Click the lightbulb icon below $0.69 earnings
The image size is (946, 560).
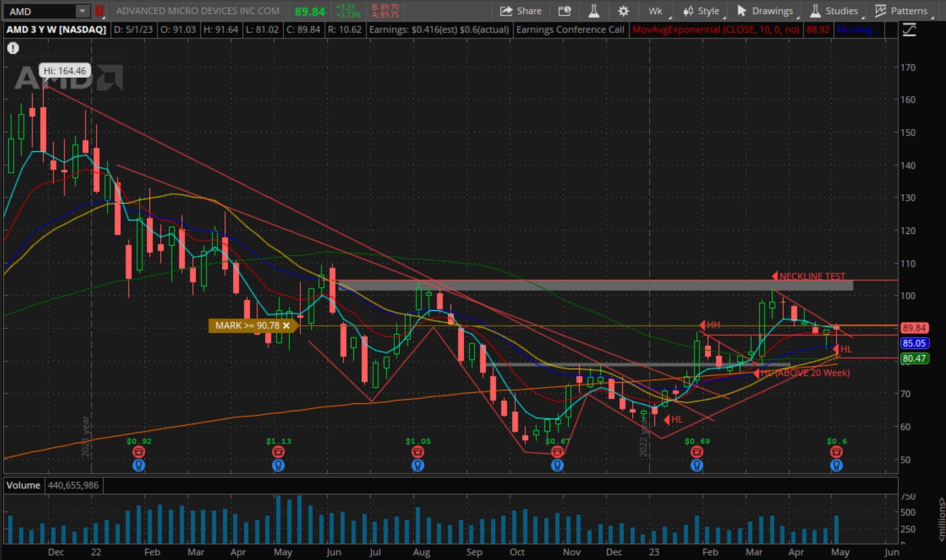click(697, 465)
